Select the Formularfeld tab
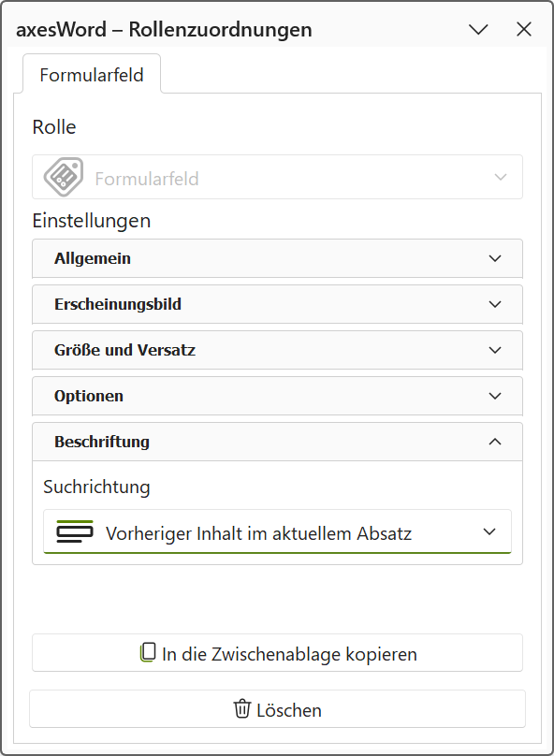The width and height of the screenshot is (554, 756). [92, 75]
